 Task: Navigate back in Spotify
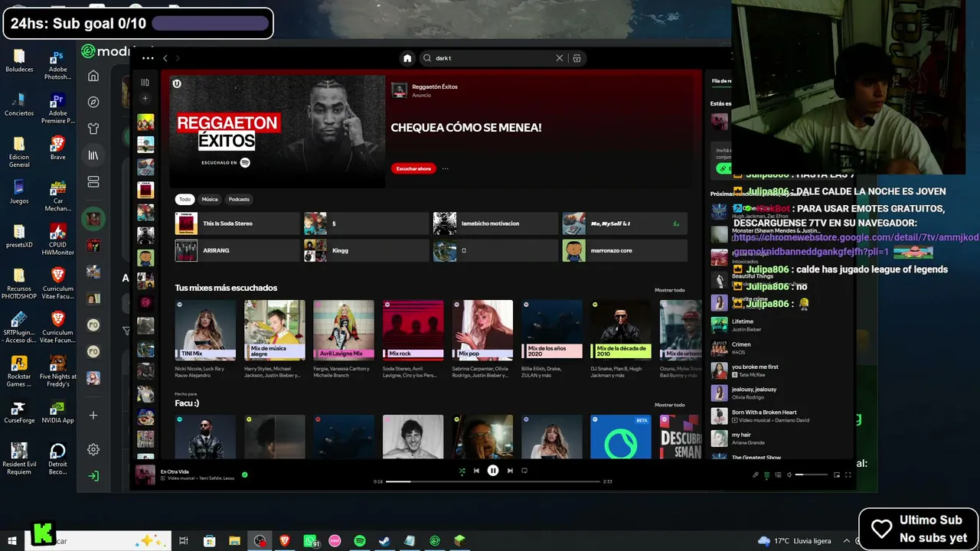pos(165,58)
